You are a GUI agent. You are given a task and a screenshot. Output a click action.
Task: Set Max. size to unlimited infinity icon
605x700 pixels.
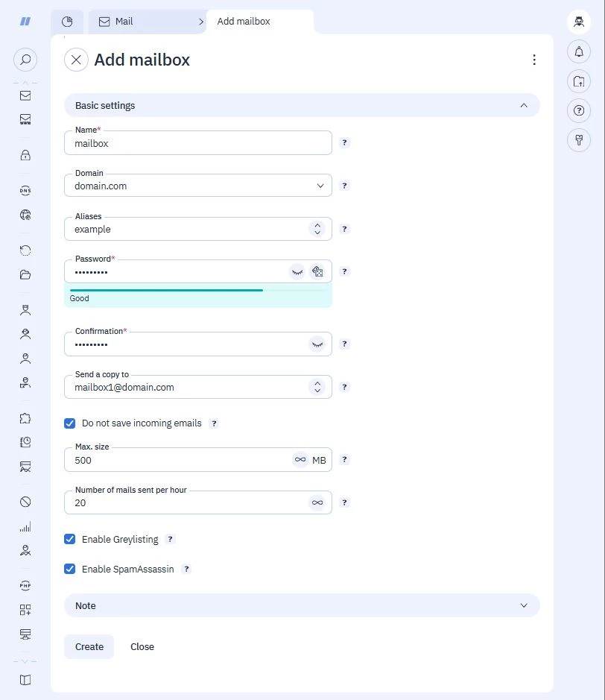(x=300, y=459)
